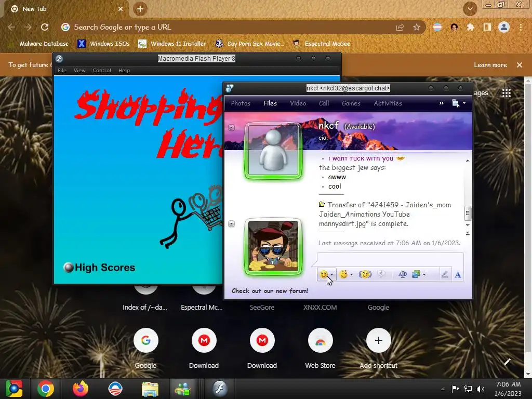Open the Google apps grid icon

coord(506,93)
